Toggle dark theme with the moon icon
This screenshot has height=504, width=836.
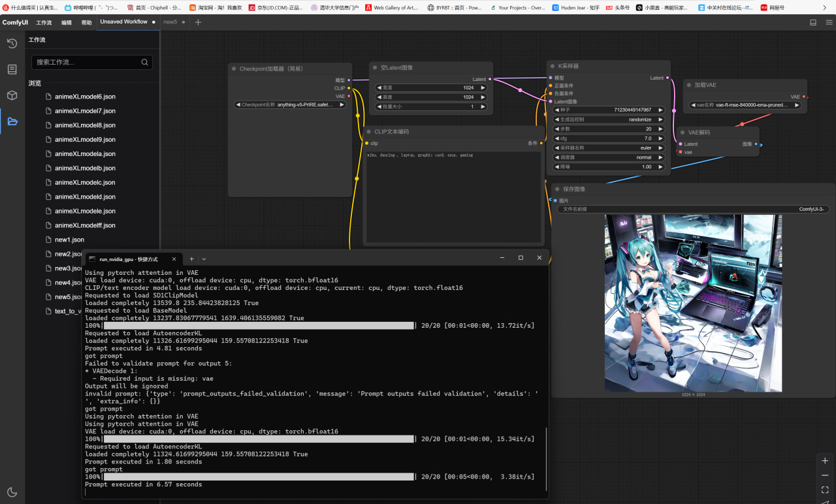coord(12,492)
